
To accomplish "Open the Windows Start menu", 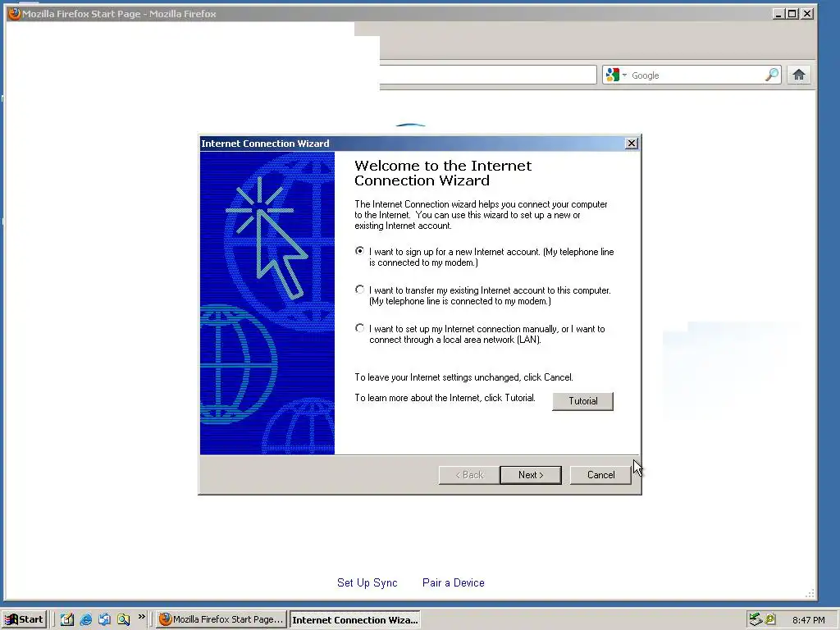I will click(24, 619).
